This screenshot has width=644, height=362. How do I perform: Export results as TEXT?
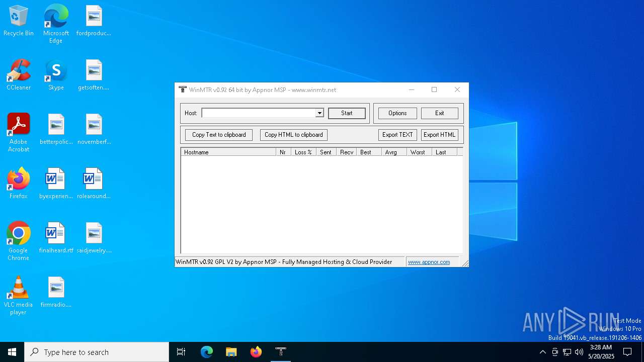coord(397,135)
